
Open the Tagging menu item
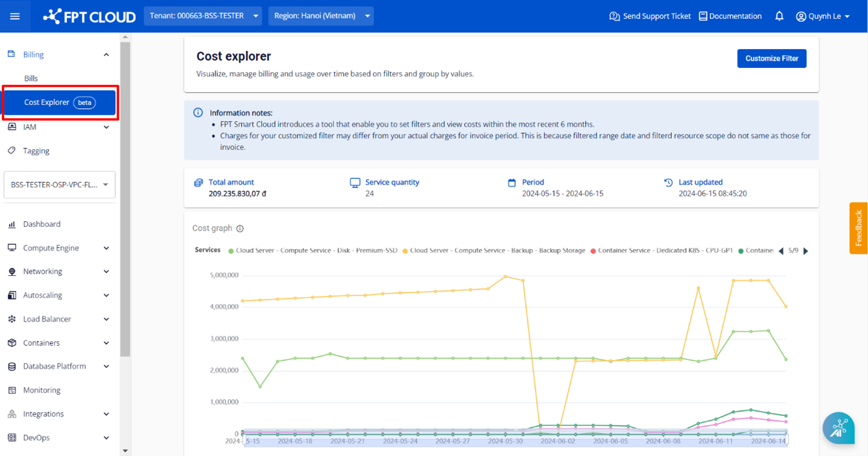pyautogui.click(x=36, y=151)
